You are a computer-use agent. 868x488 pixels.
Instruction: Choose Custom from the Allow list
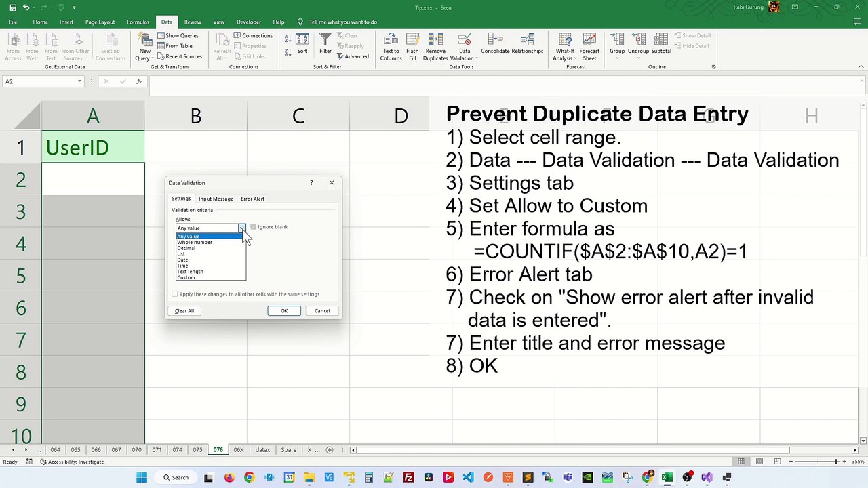tap(210, 277)
